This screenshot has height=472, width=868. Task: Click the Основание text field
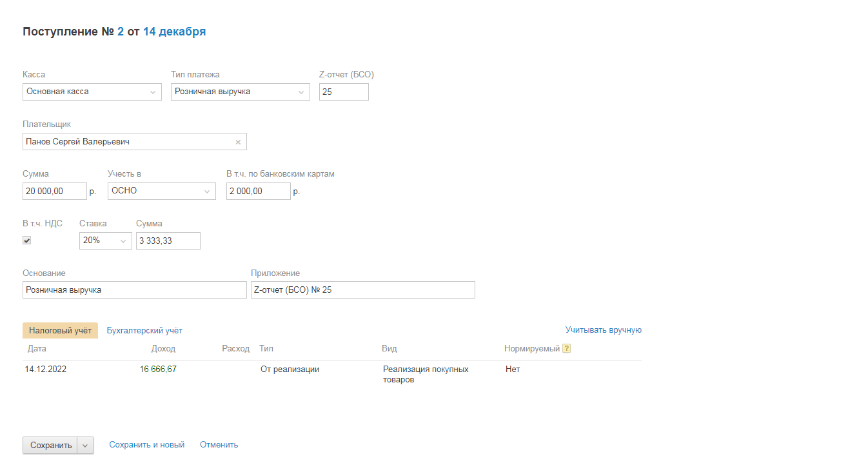tap(134, 290)
